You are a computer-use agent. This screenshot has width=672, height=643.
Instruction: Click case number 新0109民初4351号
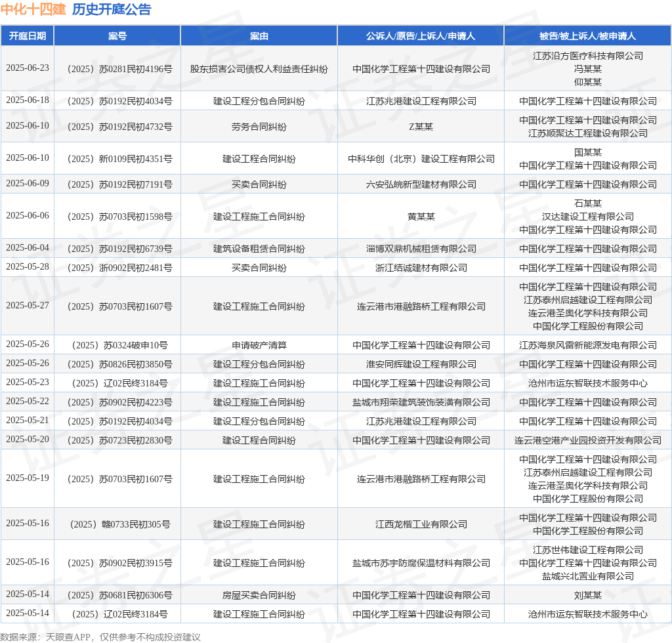click(120, 159)
